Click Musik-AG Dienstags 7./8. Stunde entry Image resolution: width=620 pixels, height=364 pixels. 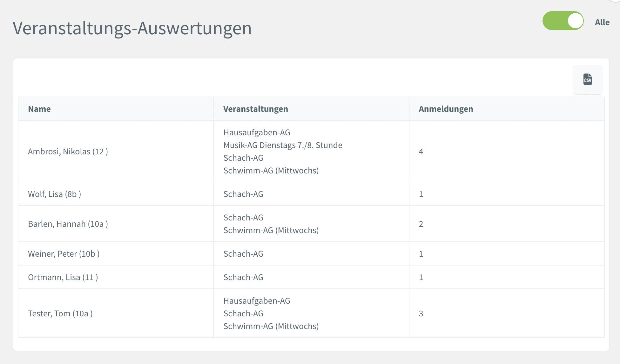(283, 145)
